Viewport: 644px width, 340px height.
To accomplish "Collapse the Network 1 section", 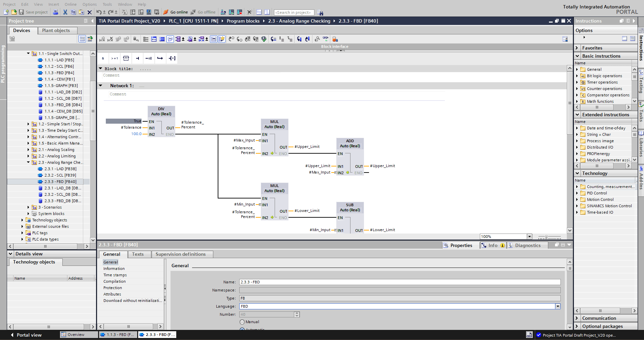I will click(100, 86).
